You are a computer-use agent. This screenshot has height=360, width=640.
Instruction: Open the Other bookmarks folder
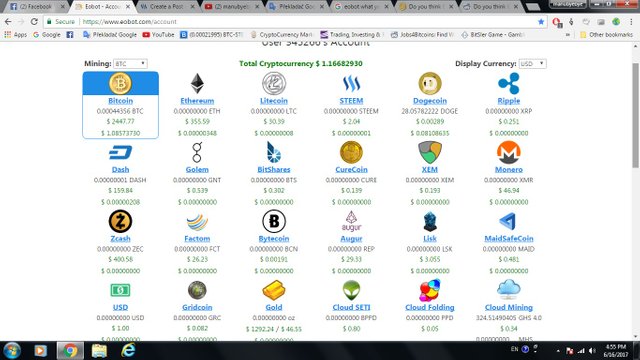[x=607, y=35]
